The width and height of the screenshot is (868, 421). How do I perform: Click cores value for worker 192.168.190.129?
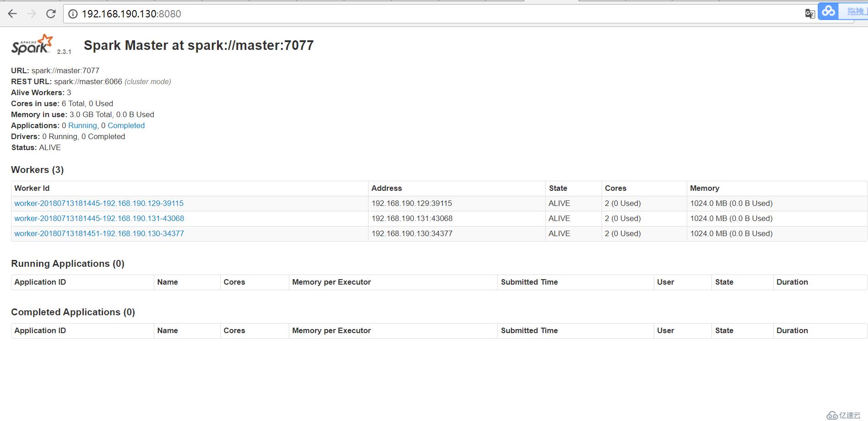623,203
